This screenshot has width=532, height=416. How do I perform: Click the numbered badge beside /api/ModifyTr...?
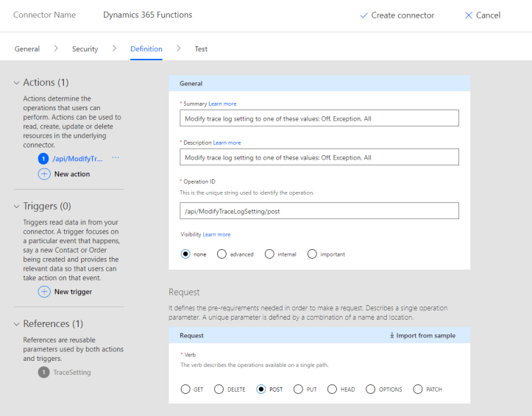(43, 159)
